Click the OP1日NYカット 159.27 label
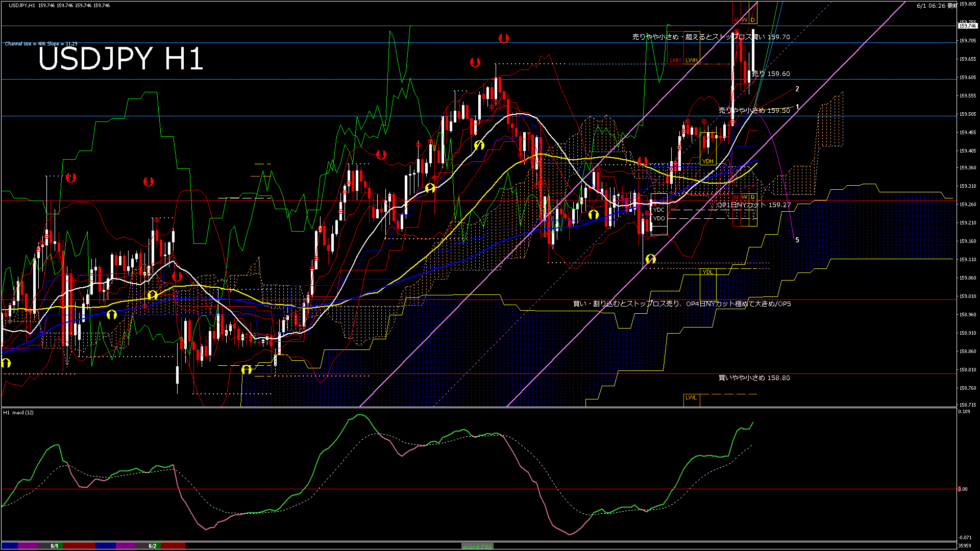The height and width of the screenshot is (551, 980). (x=754, y=205)
